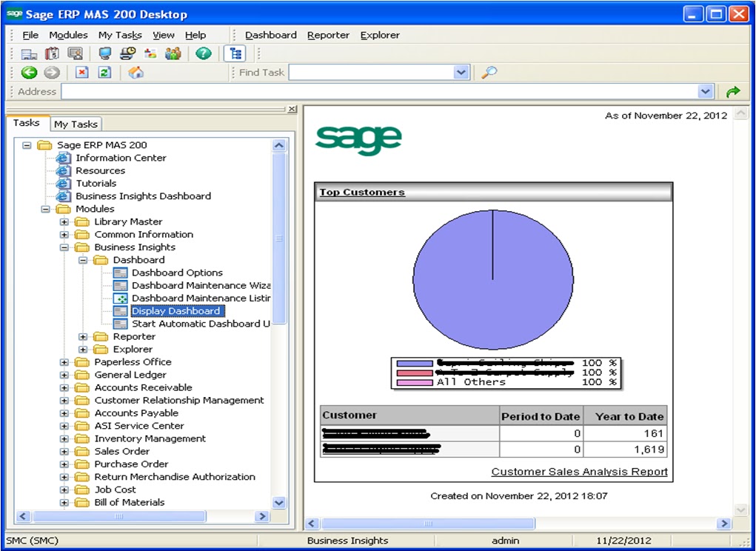Click into the Address input field
Viewport: 756px width, 551px height.
coord(379,91)
